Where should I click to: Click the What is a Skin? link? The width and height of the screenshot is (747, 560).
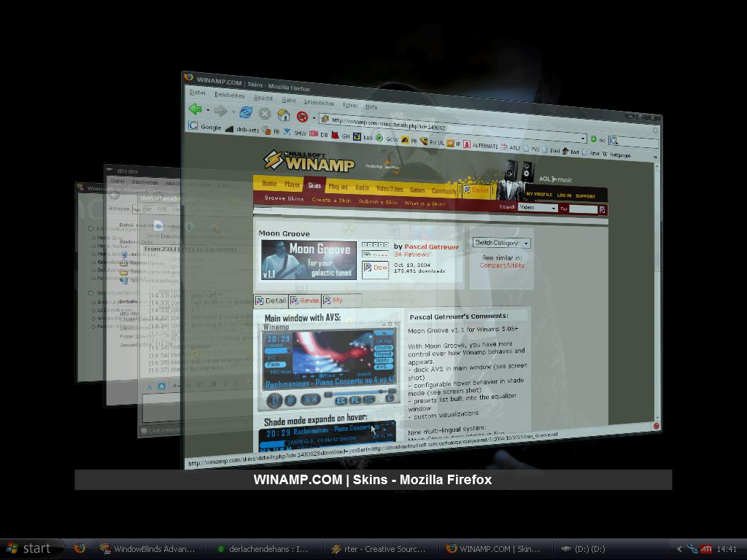[x=425, y=204]
